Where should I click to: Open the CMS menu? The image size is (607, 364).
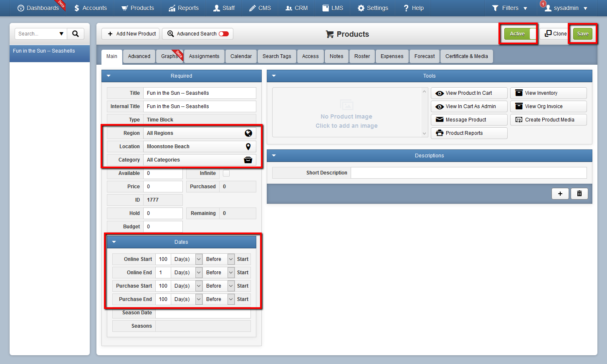pyautogui.click(x=260, y=8)
